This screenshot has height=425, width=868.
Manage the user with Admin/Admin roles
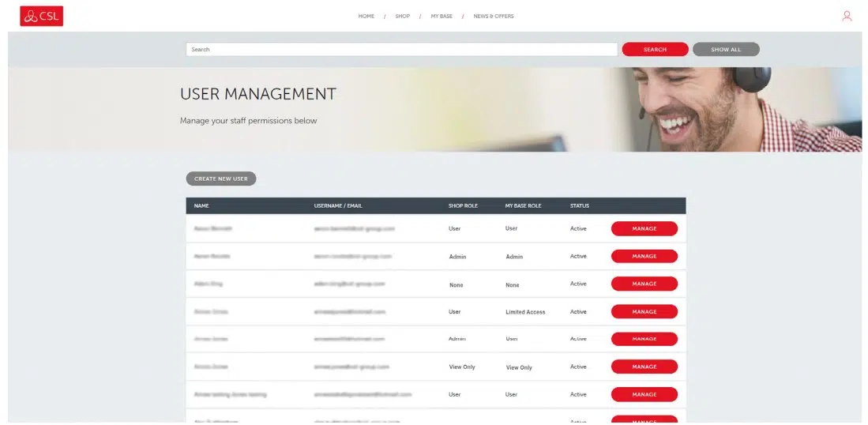[x=644, y=256]
